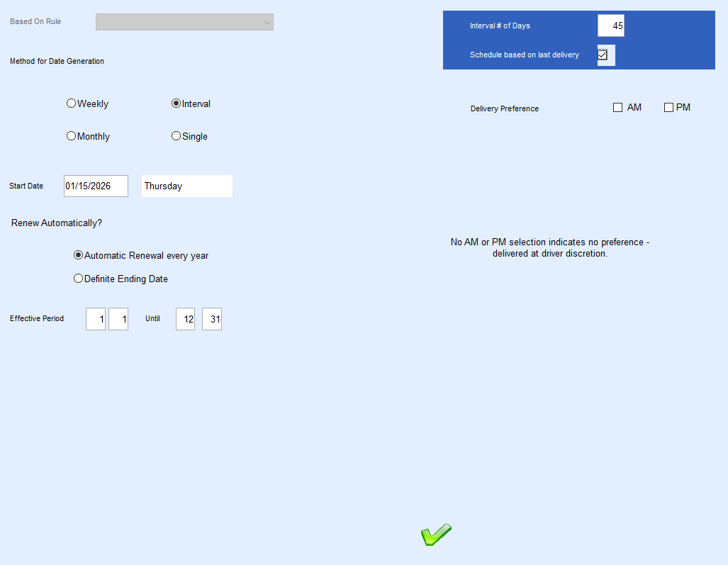
Task: Click the Until day field showing 31
Action: point(212,319)
